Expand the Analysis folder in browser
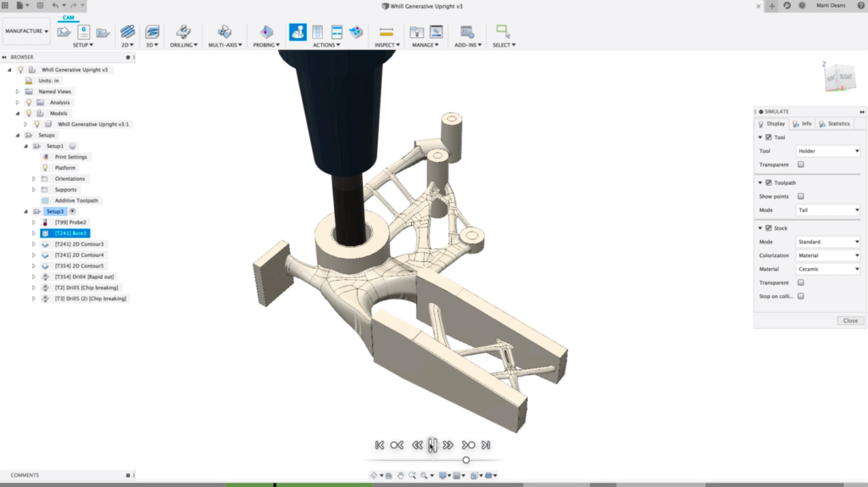 coord(18,102)
